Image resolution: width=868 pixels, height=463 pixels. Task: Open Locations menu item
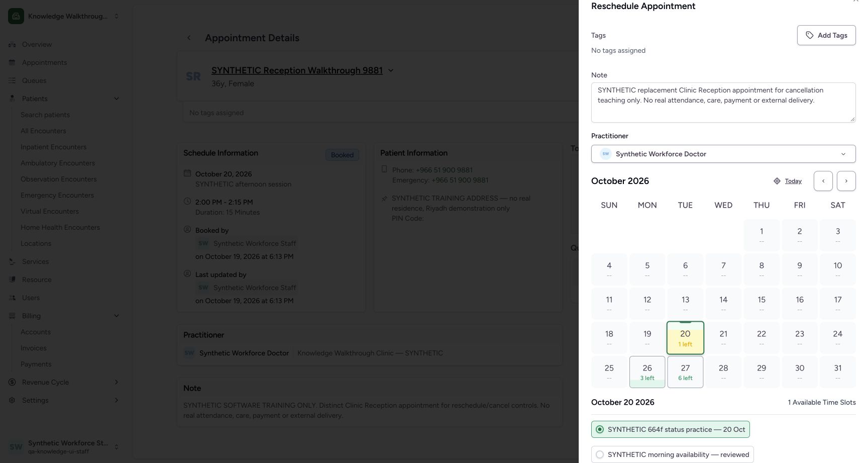(36, 243)
